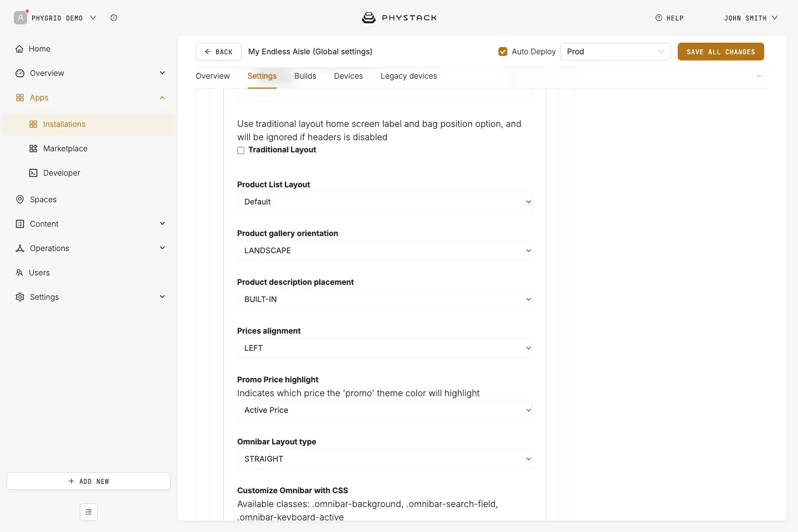798x532 pixels.
Task: Open the Prices alignment dropdown
Action: coord(385,348)
